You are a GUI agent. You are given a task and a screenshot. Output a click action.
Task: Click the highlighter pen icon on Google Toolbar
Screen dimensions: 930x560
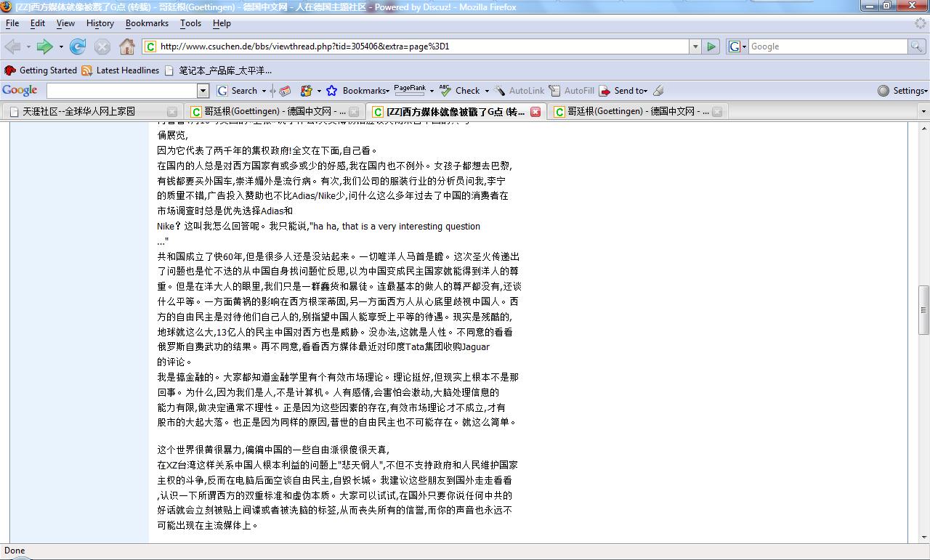658,91
